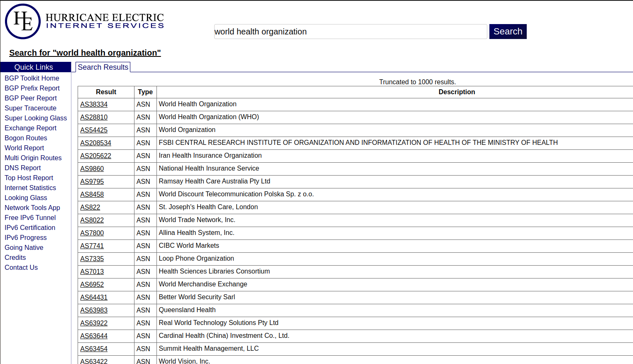Open AS54425 result link
Viewport: 633px width, 364px height.
(x=94, y=130)
